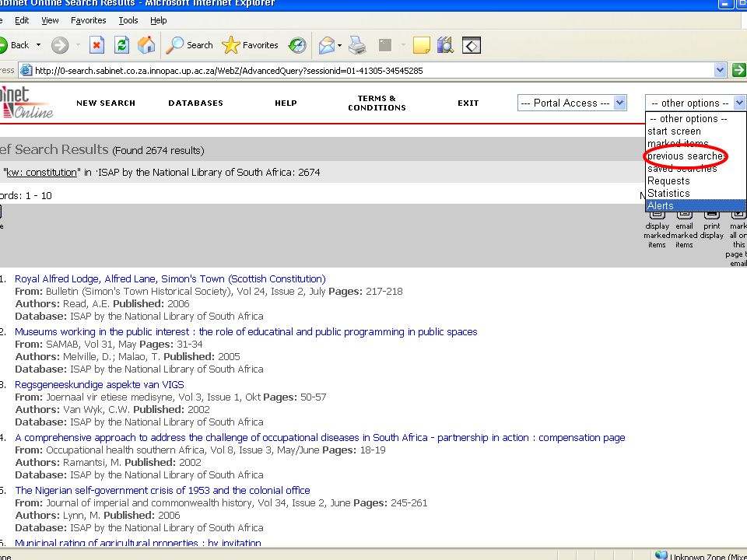Open the Mail button dropdown arrow
747x560 pixels.
pyautogui.click(x=340, y=46)
